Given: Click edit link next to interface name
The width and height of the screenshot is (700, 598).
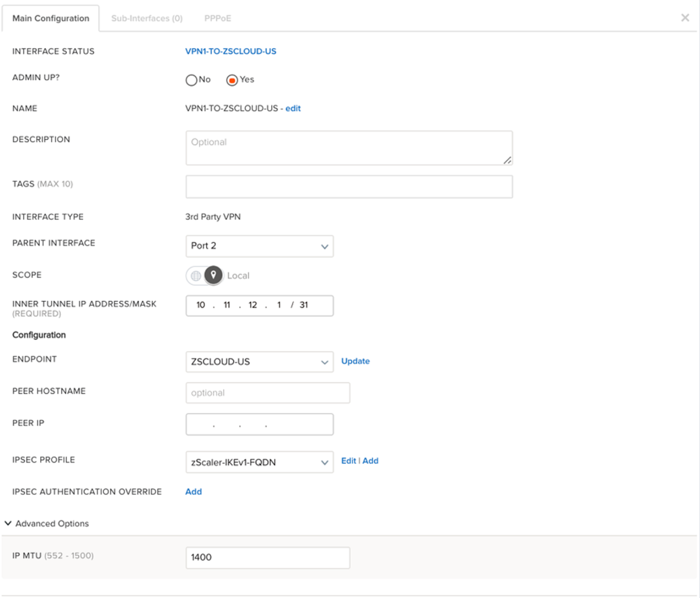Looking at the screenshot, I should click(293, 108).
